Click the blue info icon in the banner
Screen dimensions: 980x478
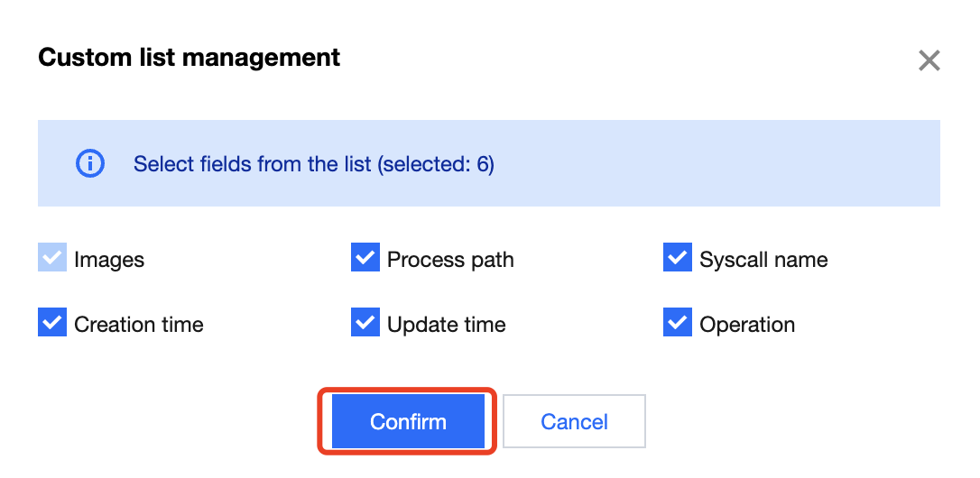pyautogui.click(x=90, y=164)
